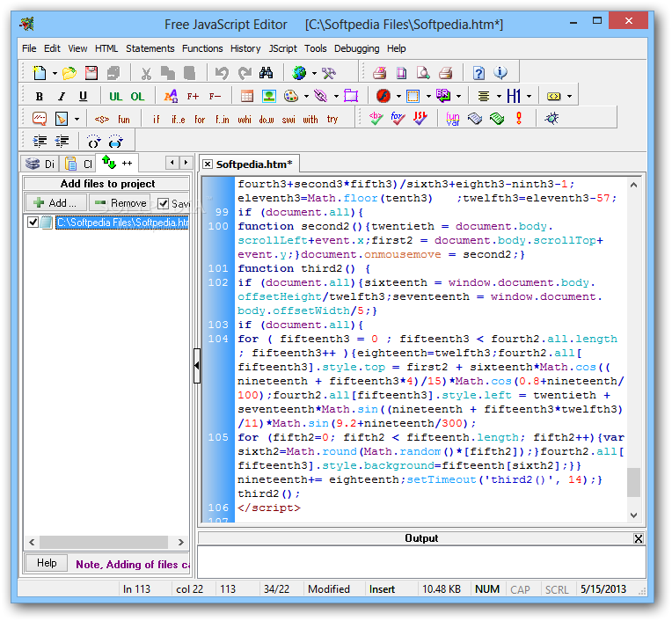Open dropdown arrow next to link icon
672x621 pixels.
(336, 97)
